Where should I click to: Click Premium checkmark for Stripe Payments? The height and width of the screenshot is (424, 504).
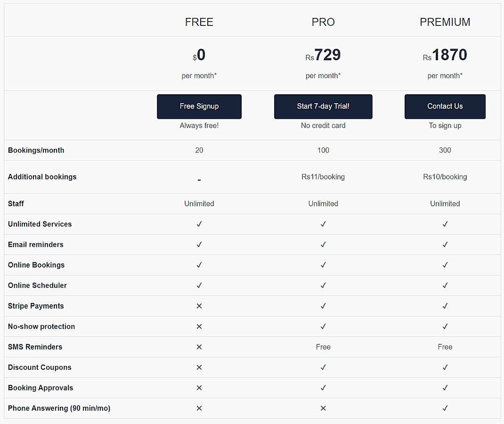click(445, 306)
